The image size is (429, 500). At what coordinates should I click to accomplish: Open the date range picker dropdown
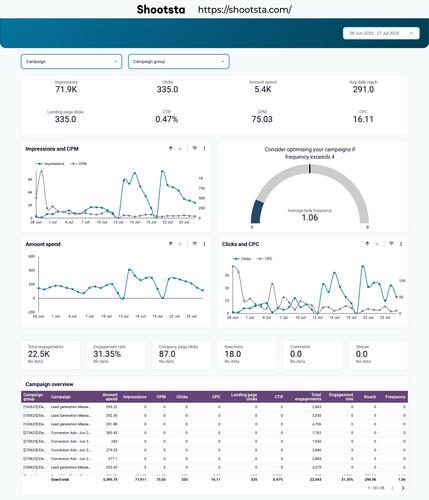381,33
